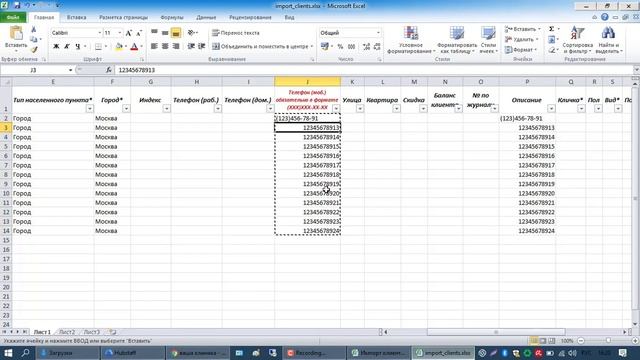Click Merge and center (Объединить и поместить в центре)
The image size is (640, 360).
[x=262, y=47]
